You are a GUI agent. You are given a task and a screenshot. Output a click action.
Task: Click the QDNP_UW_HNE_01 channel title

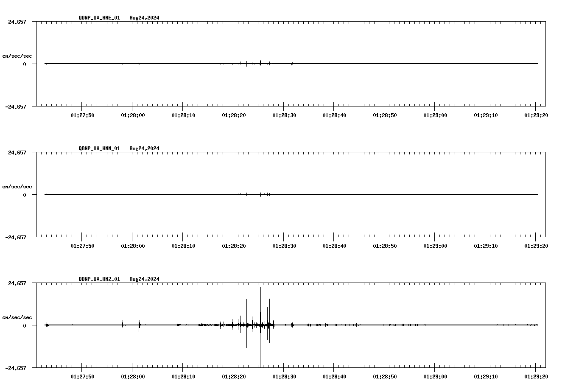(x=99, y=18)
